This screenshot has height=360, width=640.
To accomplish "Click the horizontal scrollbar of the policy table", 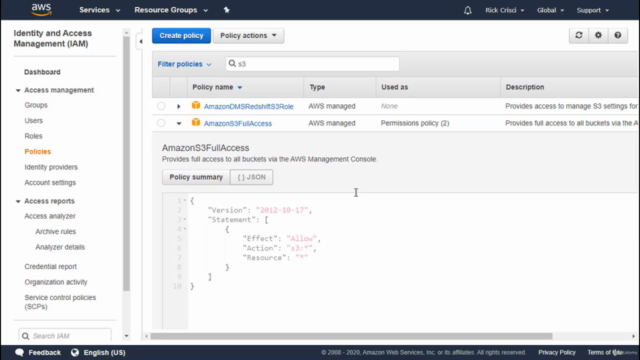I will (x=351, y=336).
